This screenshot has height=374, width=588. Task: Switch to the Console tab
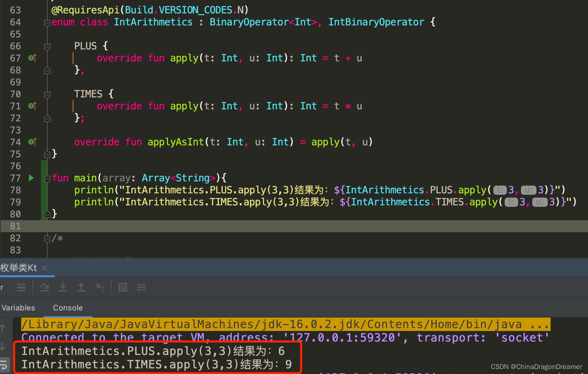point(68,308)
